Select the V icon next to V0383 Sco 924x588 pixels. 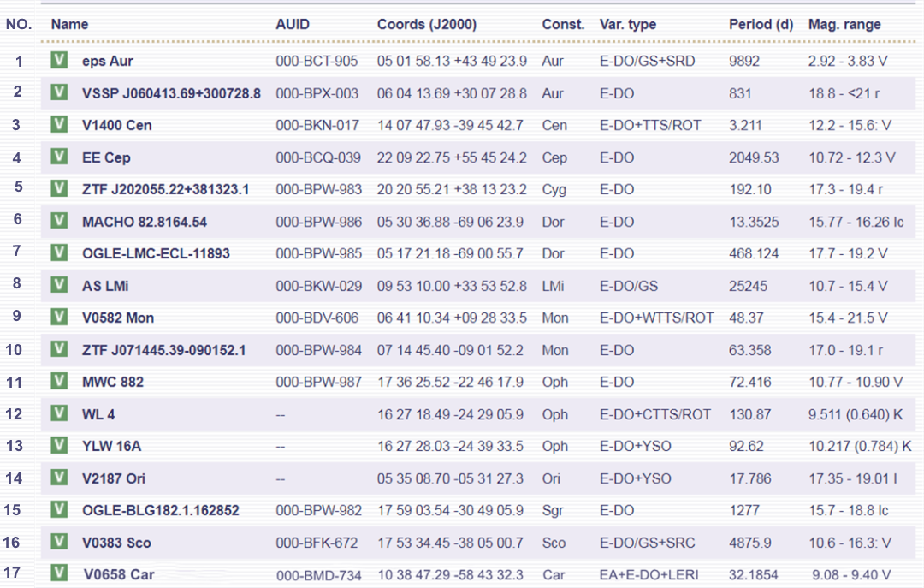59,542
